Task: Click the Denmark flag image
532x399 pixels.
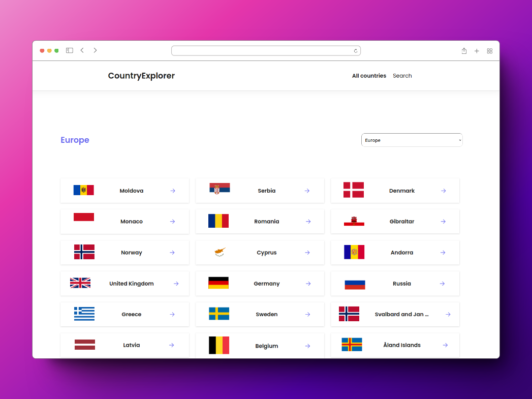Action: click(354, 190)
